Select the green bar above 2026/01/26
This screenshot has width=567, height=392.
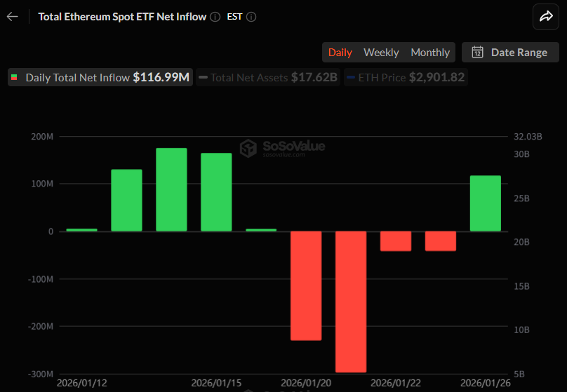[x=486, y=203]
